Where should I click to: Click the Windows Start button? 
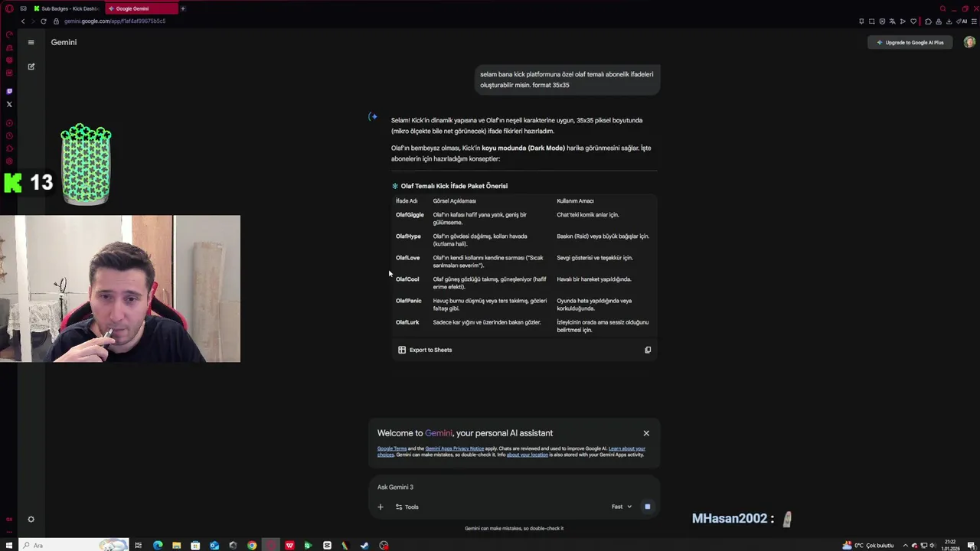click(8, 546)
